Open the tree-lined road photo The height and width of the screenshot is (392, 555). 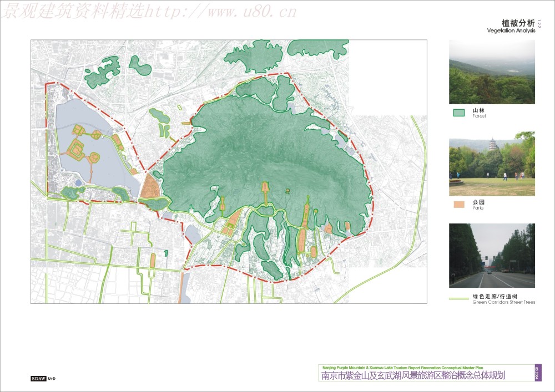[492, 256]
